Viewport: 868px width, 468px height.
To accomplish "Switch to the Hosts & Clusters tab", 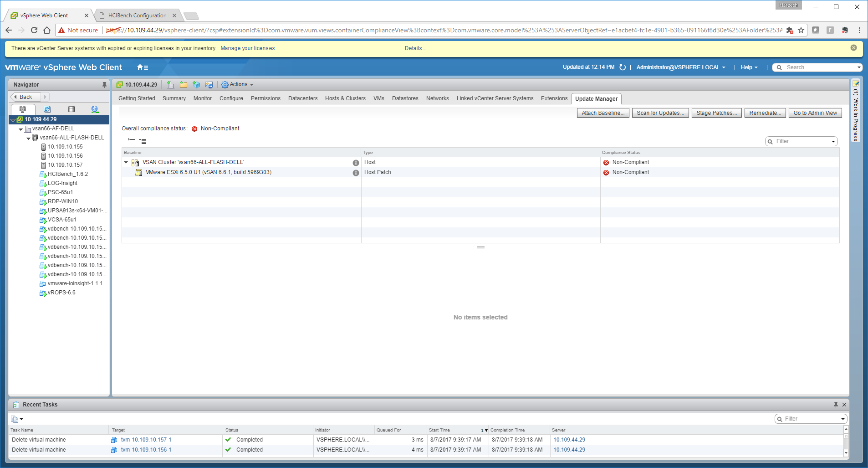I will click(345, 98).
